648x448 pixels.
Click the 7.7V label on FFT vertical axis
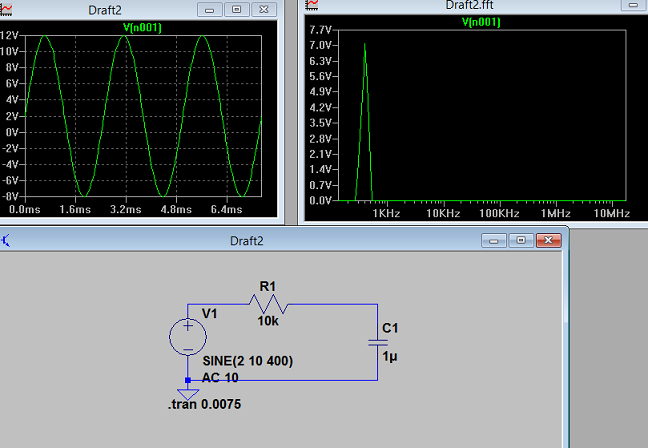click(320, 30)
